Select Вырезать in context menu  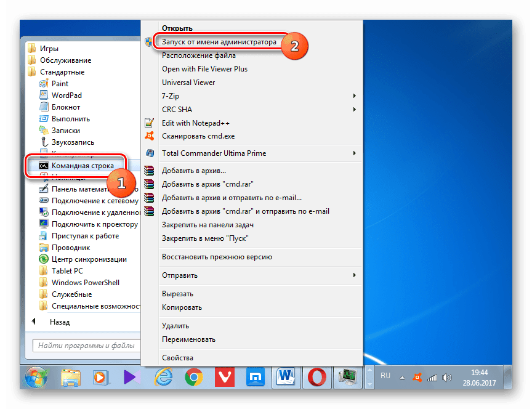click(x=177, y=294)
